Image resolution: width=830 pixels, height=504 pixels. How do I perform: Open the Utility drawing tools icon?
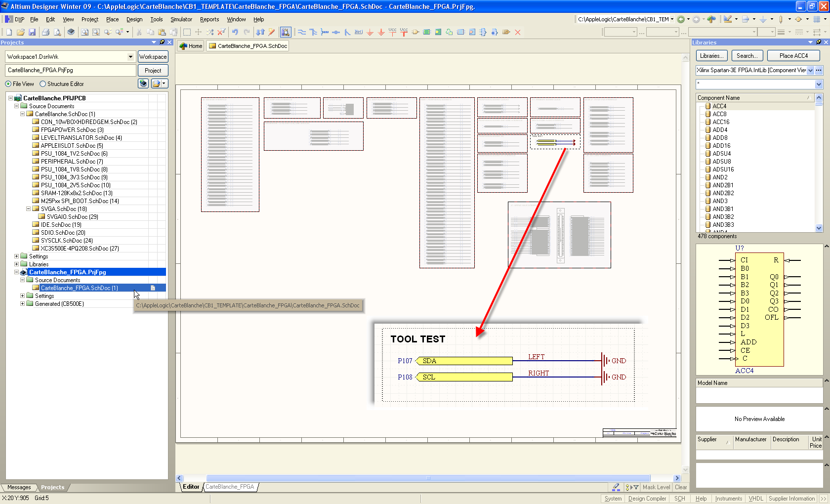(727, 19)
